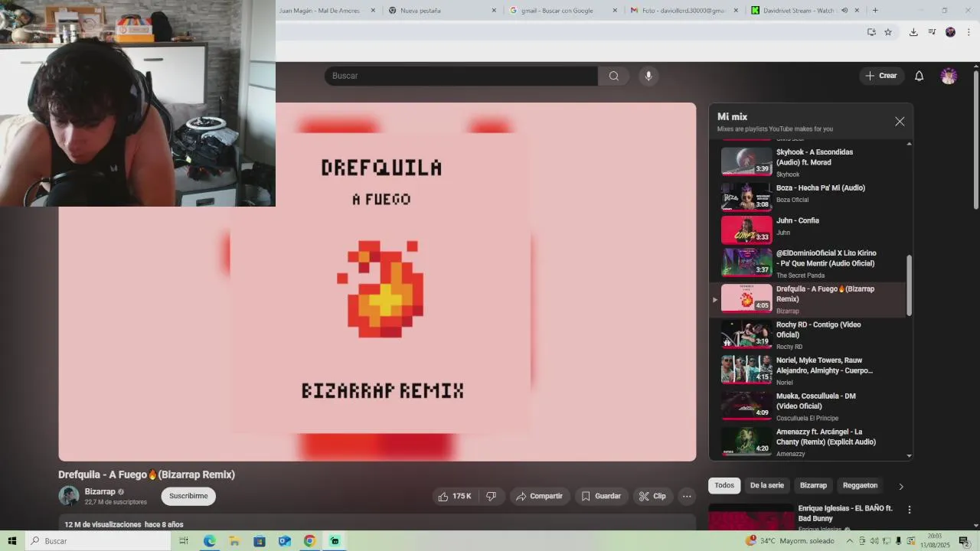Click the mix playlist scrollbar thumb
980x551 pixels.
click(x=910, y=285)
